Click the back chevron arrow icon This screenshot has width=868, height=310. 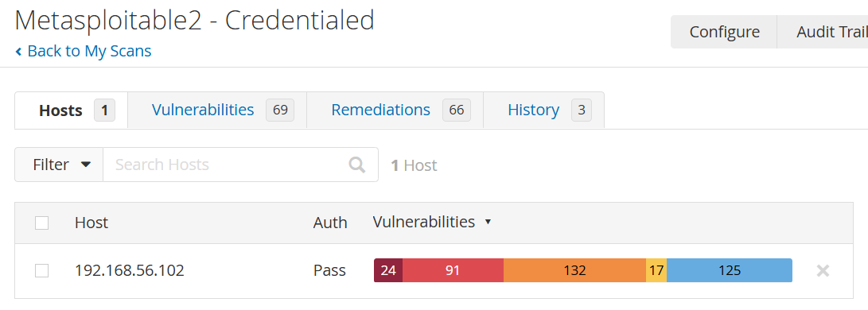[x=18, y=52]
